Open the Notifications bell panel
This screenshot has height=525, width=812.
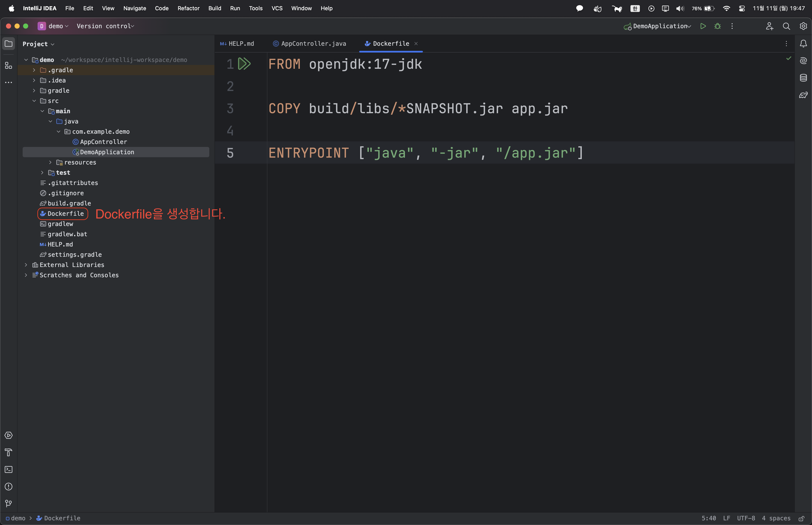click(x=803, y=44)
